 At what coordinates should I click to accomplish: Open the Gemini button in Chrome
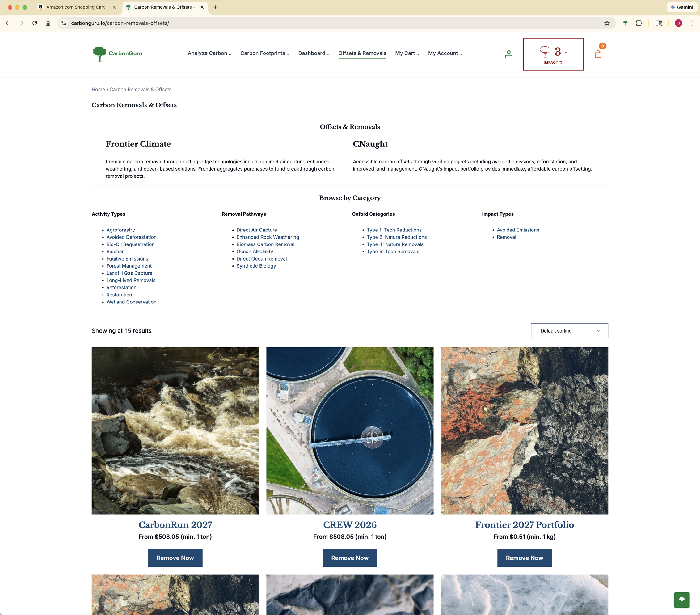click(x=681, y=7)
